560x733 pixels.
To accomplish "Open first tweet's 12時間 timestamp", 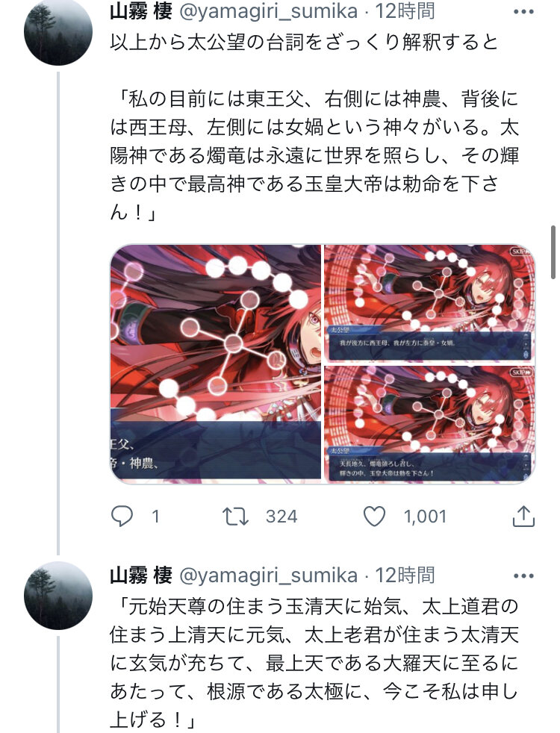I will pos(405,11).
